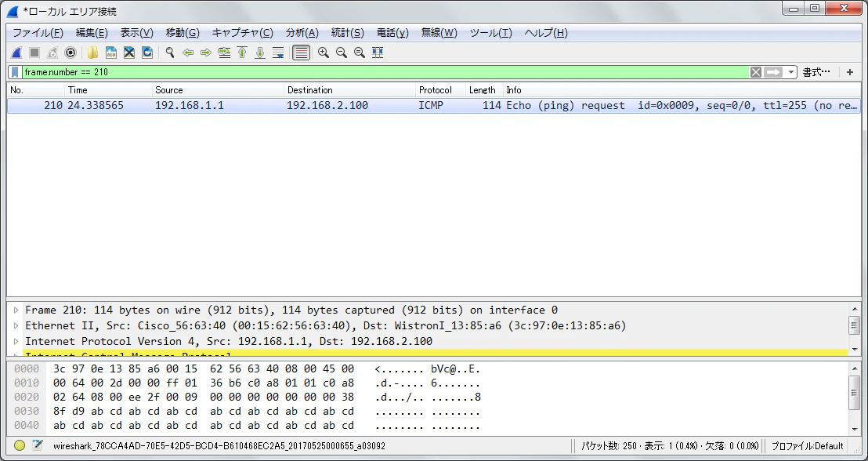Select the Ethernet II details line
This screenshot has width=868, height=461.
[326, 326]
